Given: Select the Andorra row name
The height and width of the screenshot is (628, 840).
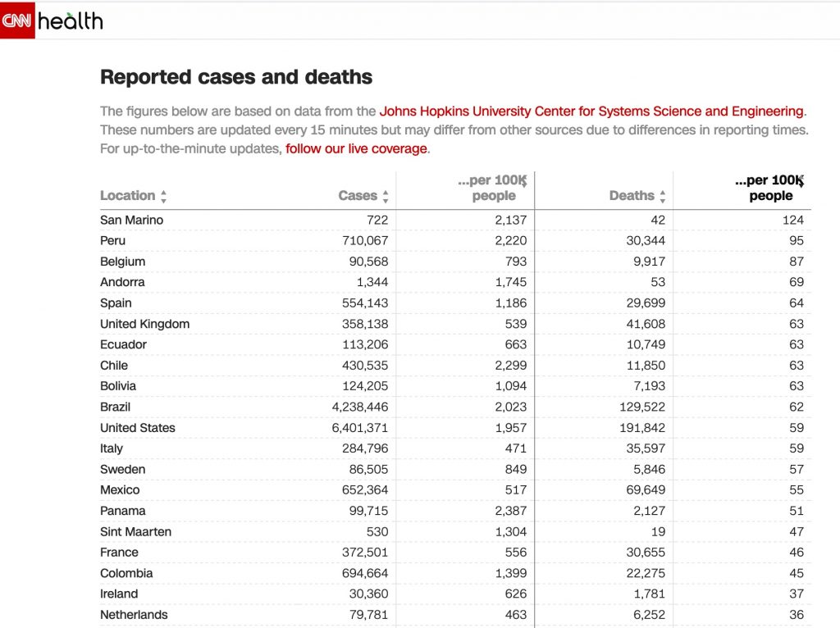Looking at the screenshot, I should pyautogui.click(x=122, y=282).
